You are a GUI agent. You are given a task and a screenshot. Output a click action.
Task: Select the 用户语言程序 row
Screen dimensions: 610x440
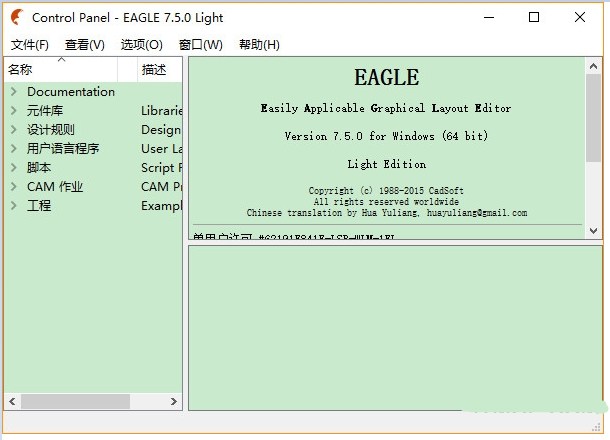tap(93, 148)
